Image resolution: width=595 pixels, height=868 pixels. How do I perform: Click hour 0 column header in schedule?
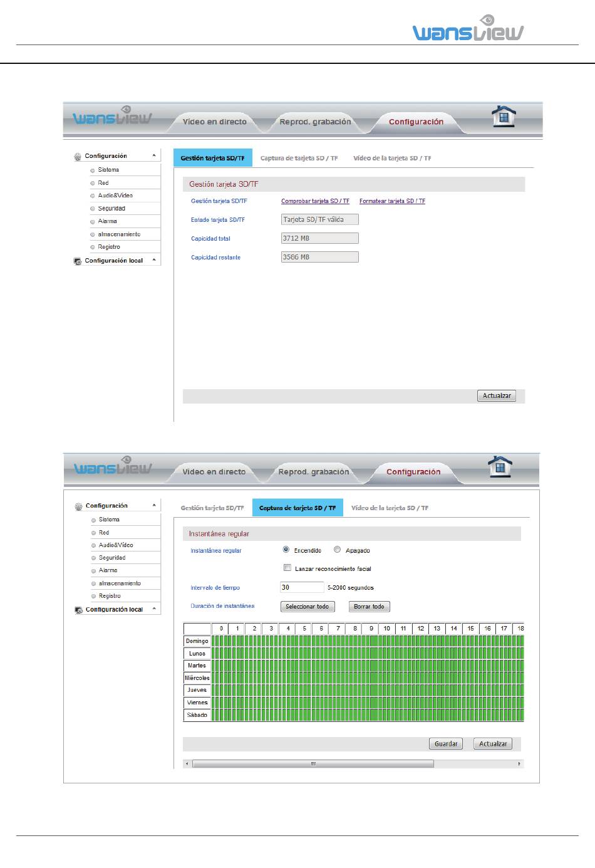(x=221, y=629)
